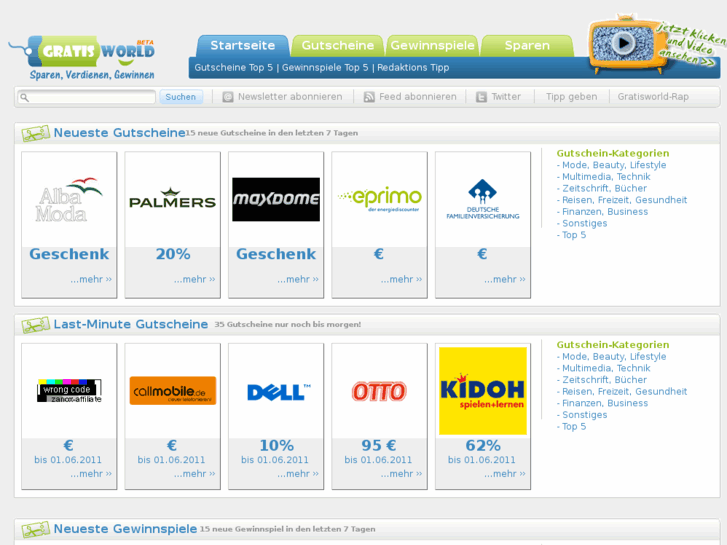Open the maxdome logo offer
This screenshot has width=727, height=545.
coord(276,199)
